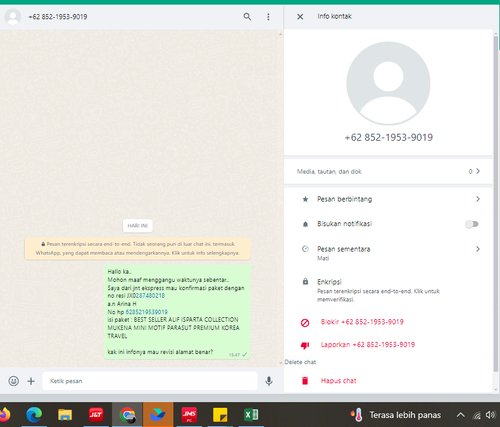Click lock icon beside Enkripsi
Image resolution: width=500 pixels, height=427 pixels.
click(x=305, y=282)
